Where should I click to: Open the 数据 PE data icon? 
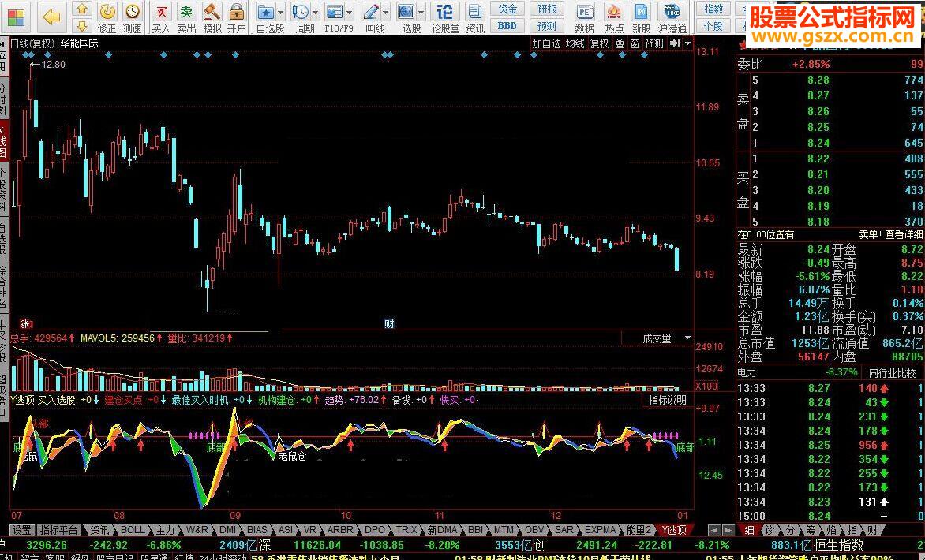(585, 17)
